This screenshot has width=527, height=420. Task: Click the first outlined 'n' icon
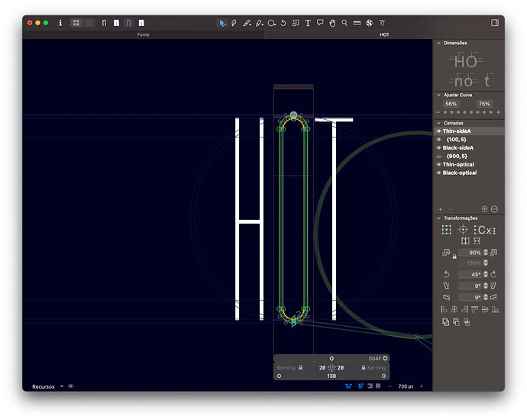(104, 23)
